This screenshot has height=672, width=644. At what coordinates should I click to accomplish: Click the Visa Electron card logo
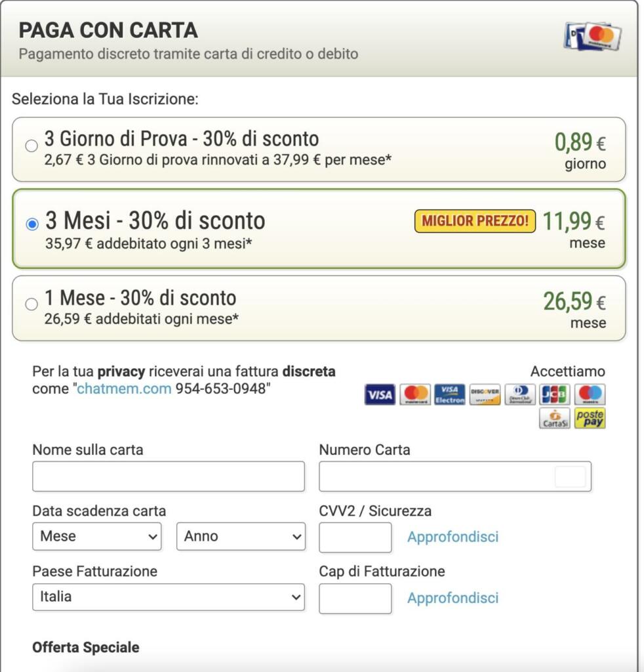pos(450,394)
